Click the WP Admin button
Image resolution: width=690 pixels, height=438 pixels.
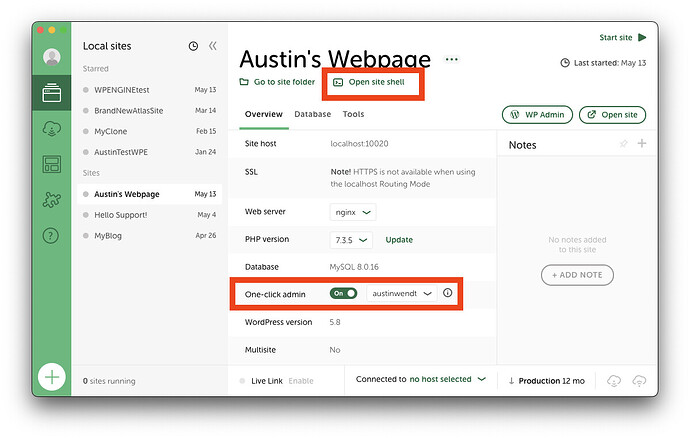coord(537,115)
